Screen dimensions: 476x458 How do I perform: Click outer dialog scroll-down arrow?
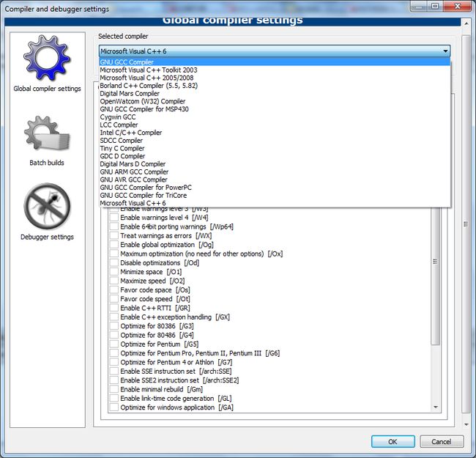coord(466,424)
